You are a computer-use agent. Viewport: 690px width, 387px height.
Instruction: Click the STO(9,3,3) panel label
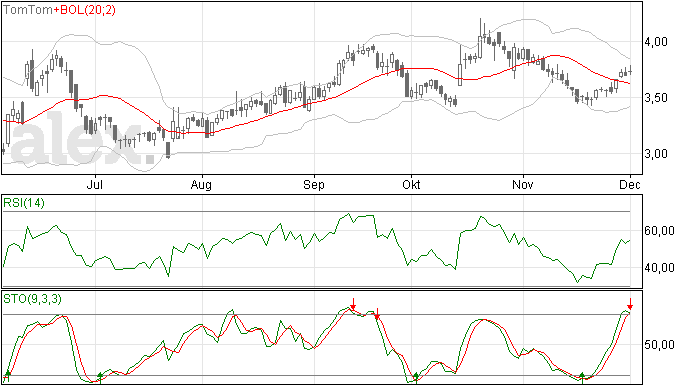click(x=33, y=299)
